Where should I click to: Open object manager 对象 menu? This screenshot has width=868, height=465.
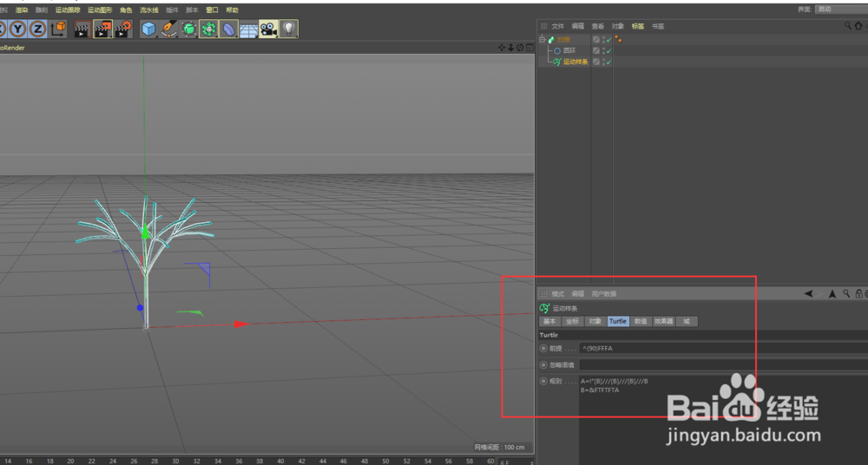tap(618, 26)
